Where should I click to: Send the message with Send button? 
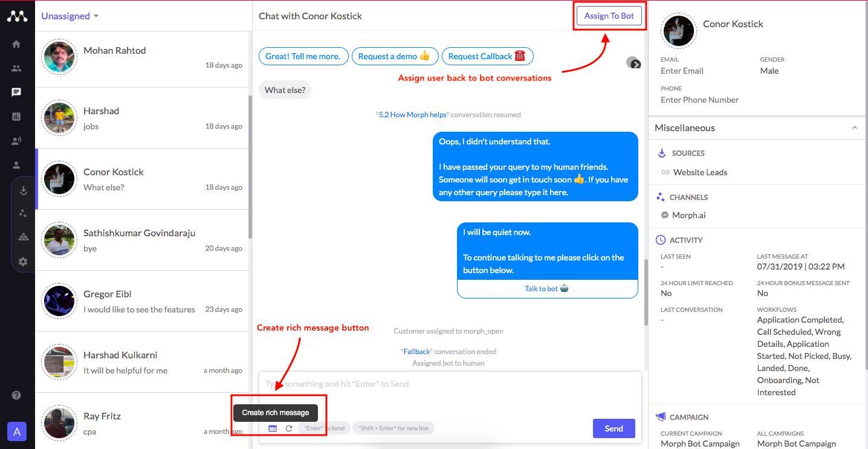coord(614,428)
